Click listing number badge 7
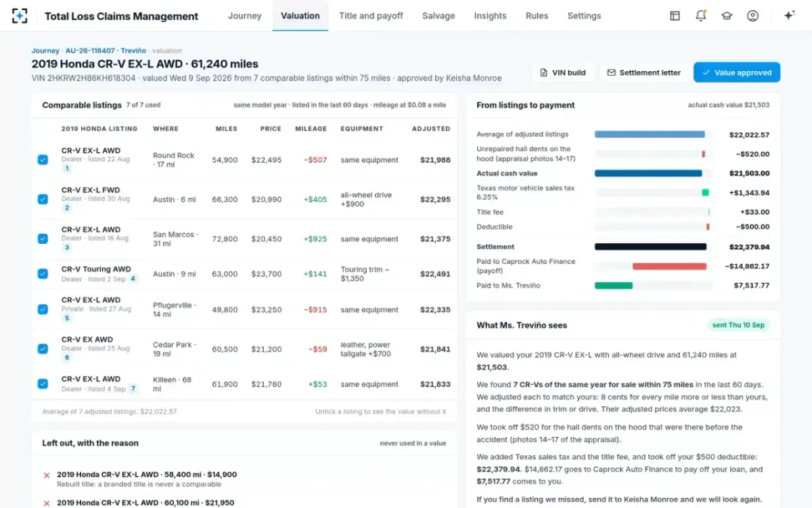 pos(133,388)
